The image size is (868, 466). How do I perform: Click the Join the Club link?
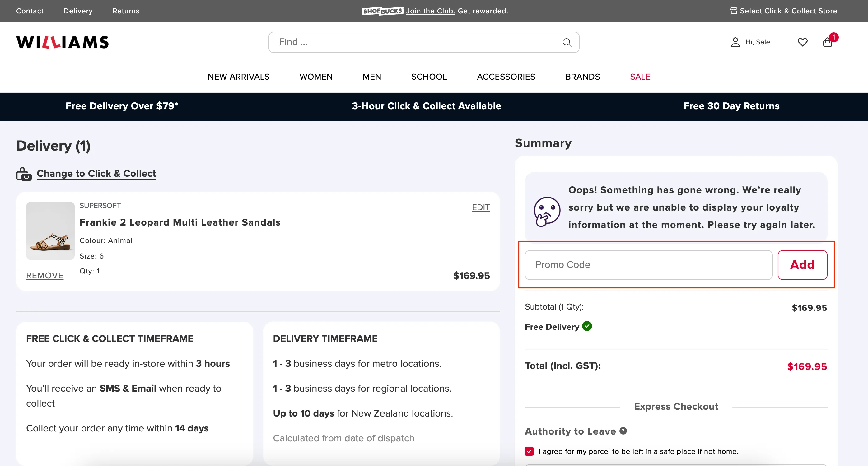point(430,11)
